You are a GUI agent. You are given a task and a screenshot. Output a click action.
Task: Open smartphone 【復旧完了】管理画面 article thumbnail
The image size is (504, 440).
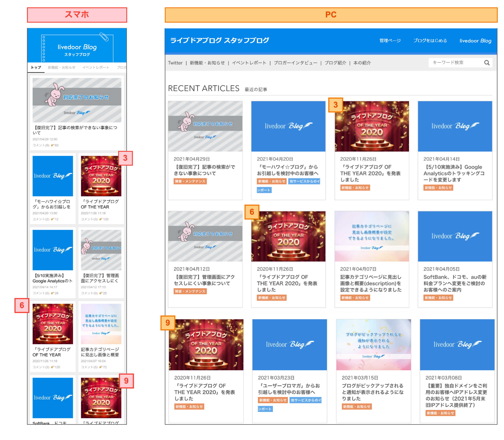click(101, 250)
